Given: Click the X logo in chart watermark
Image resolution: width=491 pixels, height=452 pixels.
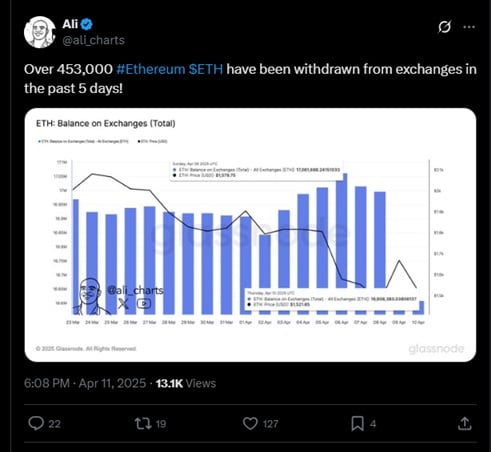Looking at the screenshot, I should (123, 303).
